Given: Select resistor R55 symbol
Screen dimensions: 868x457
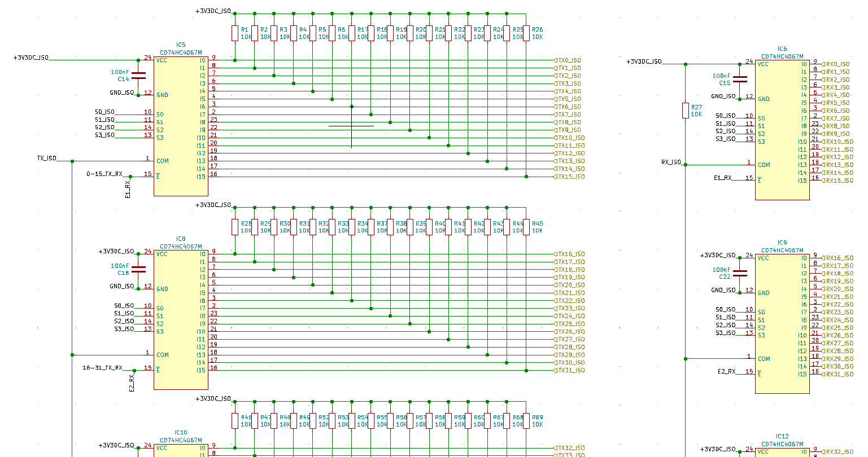Looking at the screenshot, I should [x=371, y=421].
